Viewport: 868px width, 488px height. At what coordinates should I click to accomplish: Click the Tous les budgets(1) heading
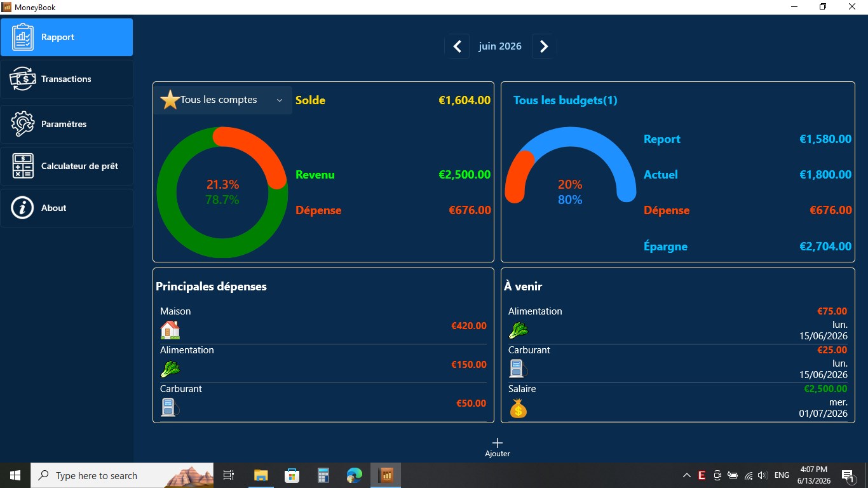pyautogui.click(x=565, y=100)
